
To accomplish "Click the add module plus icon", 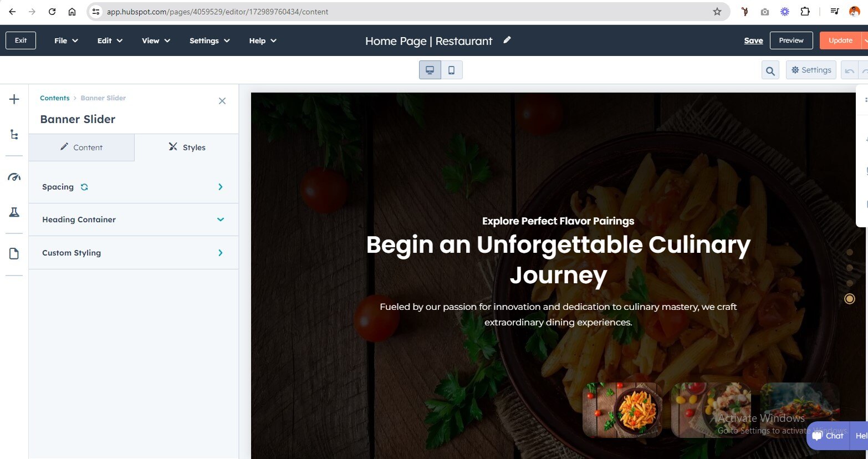I will pos(14,99).
